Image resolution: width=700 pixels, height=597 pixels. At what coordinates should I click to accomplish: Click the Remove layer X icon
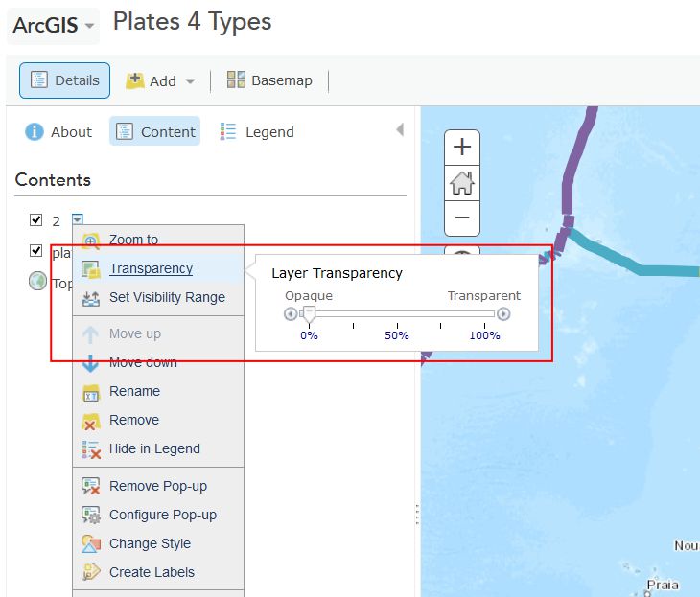(91, 422)
